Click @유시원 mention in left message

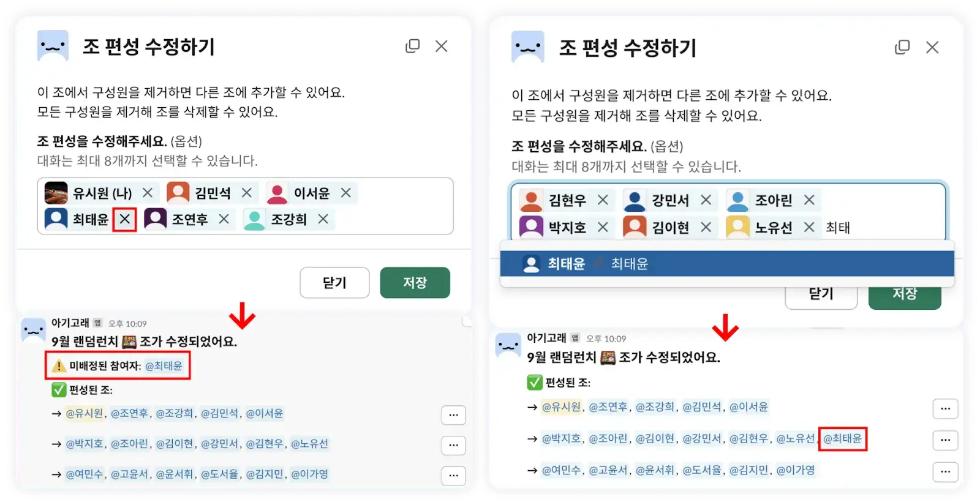point(85,413)
